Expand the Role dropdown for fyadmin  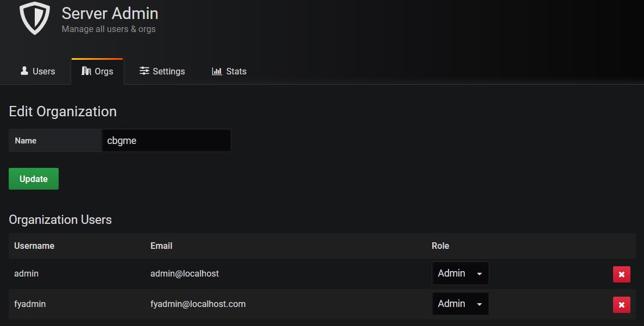[x=460, y=304]
